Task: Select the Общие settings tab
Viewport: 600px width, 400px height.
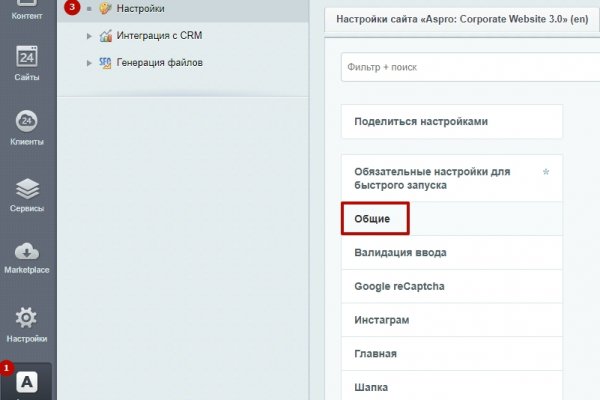Action: click(x=375, y=218)
